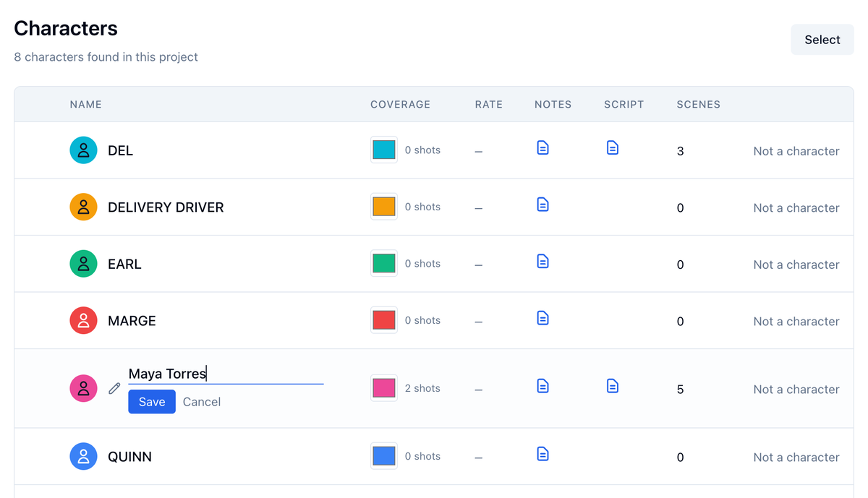Open the green color swatch for EARL

pyautogui.click(x=384, y=263)
